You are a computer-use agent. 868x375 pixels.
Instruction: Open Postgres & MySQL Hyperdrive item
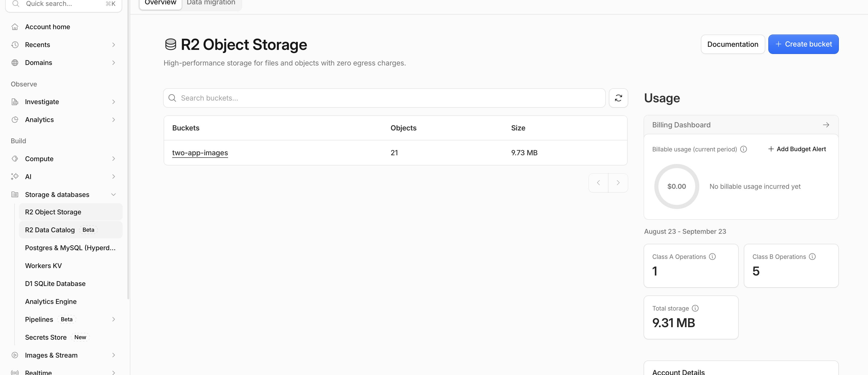71,248
